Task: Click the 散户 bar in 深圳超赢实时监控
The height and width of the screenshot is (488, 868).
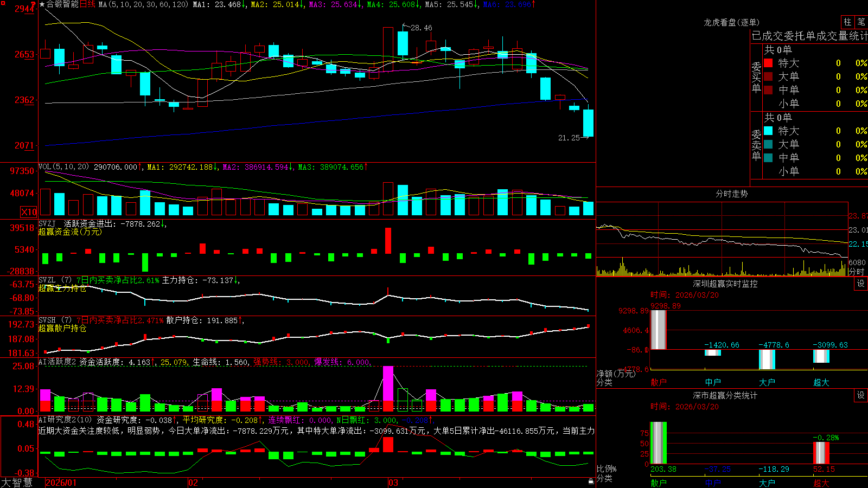Action: click(659, 330)
